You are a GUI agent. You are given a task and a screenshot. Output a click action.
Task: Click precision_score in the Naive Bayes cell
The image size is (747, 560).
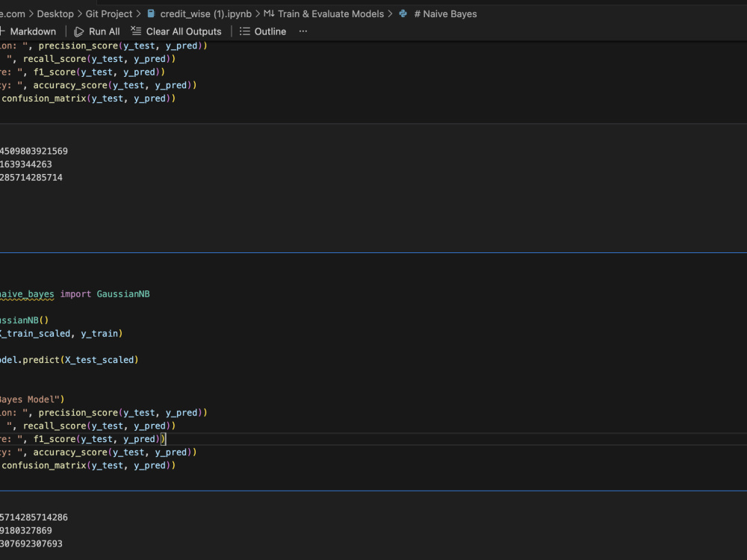tap(78, 412)
